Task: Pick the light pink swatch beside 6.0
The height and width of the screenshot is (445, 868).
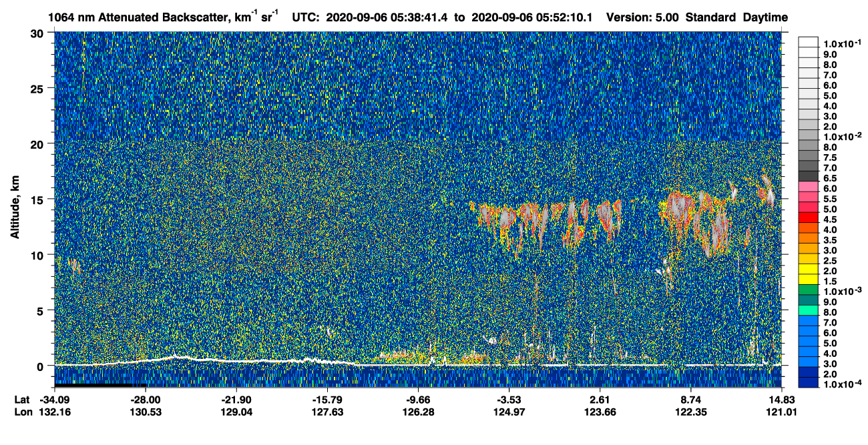Action: 808,186
